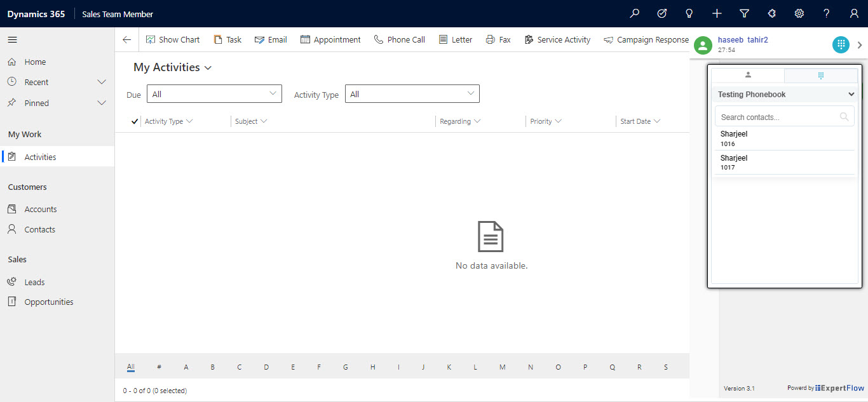Toggle the hamburger site map menu
868x402 pixels.
pyautogui.click(x=13, y=39)
